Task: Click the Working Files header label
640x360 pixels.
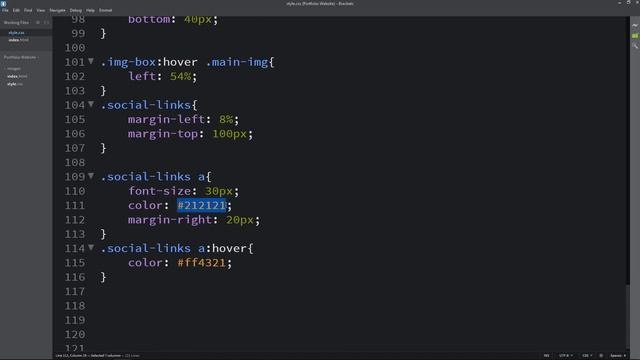Action: coord(16,23)
